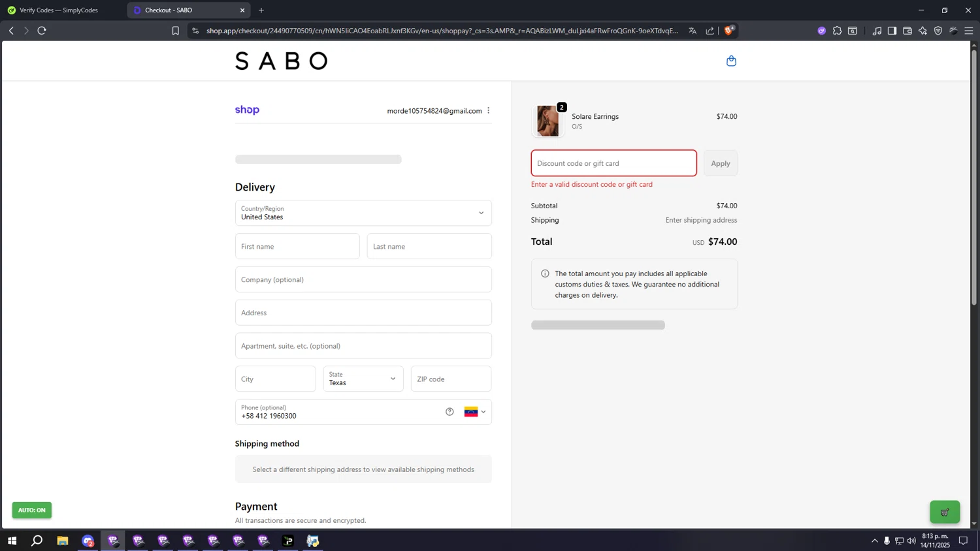The height and width of the screenshot is (551, 980).
Task: Open File Explorer from taskbar
Action: point(63,541)
